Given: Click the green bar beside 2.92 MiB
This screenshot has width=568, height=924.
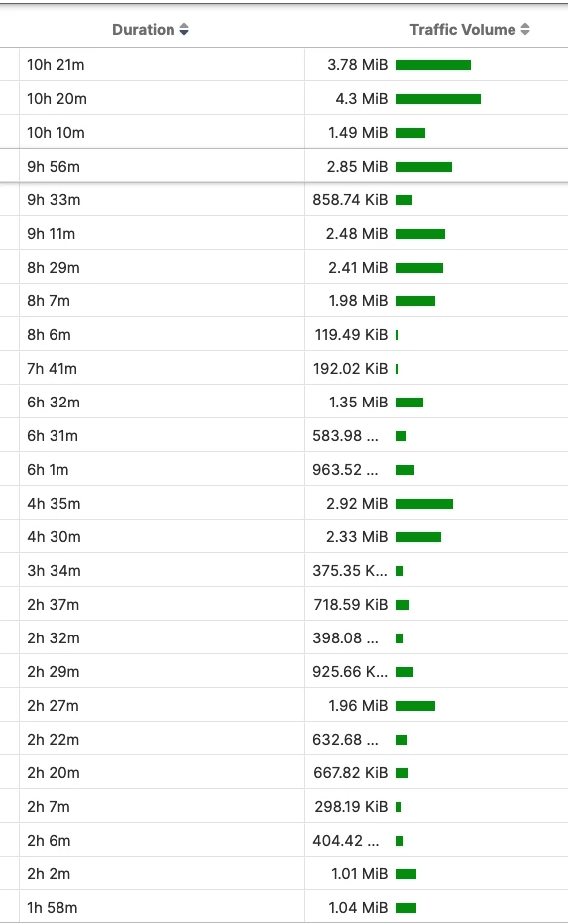Looking at the screenshot, I should coord(424,504).
